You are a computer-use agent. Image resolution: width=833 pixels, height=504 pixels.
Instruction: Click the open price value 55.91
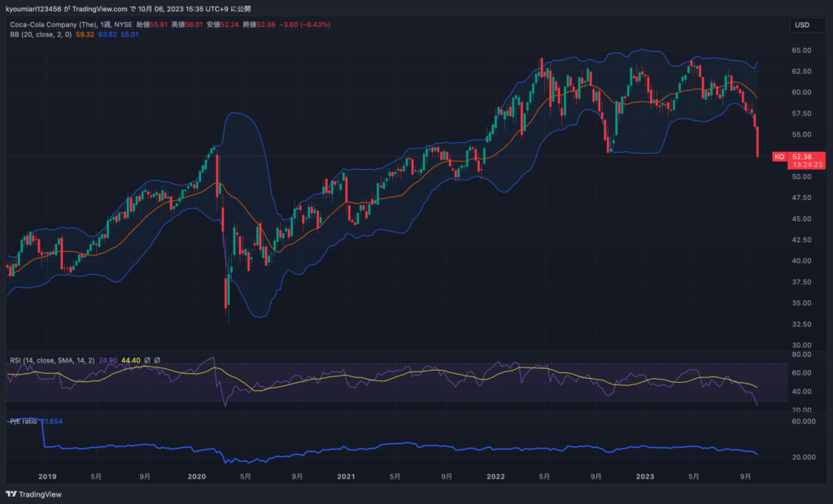coord(159,24)
